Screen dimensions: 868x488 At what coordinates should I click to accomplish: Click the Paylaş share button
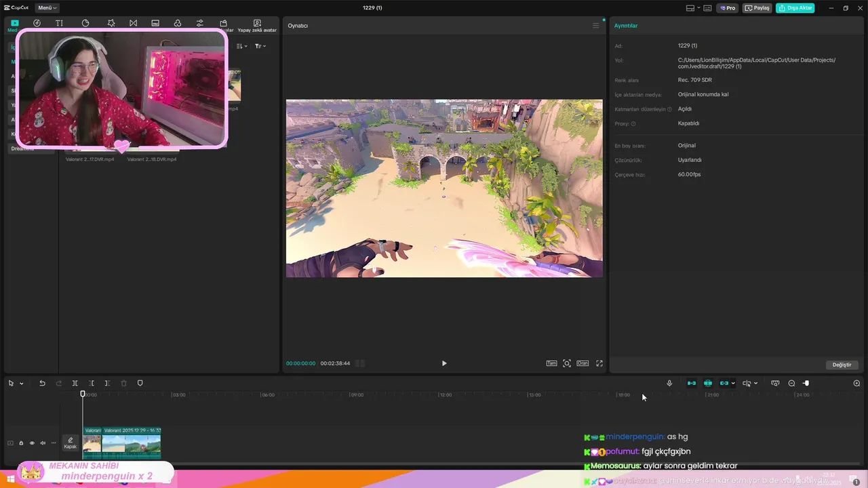pyautogui.click(x=757, y=8)
